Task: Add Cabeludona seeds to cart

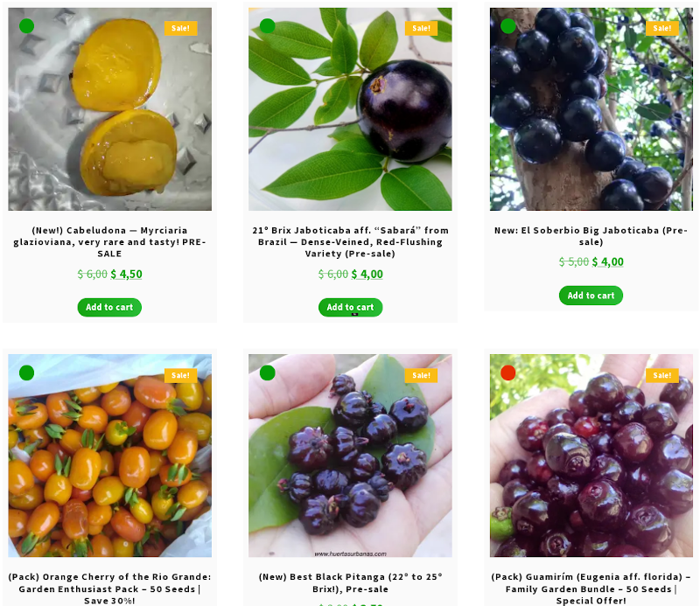Action: coord(109,307)
